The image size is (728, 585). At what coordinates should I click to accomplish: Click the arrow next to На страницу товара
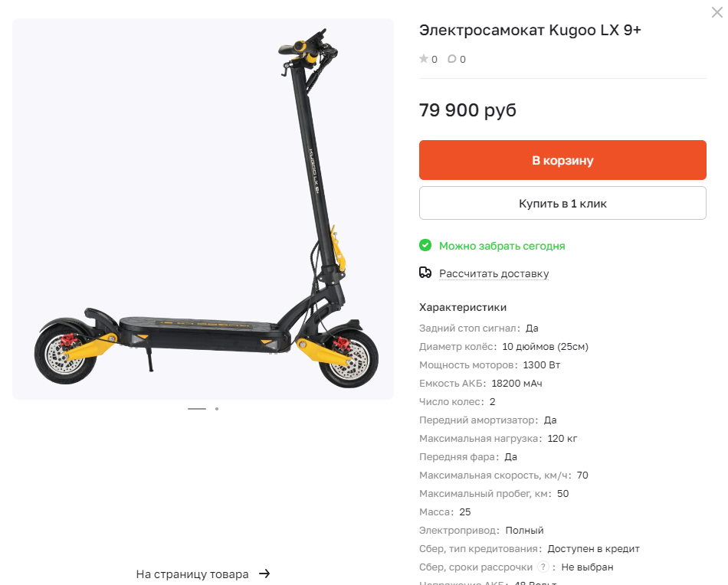[x=264, y=574]
